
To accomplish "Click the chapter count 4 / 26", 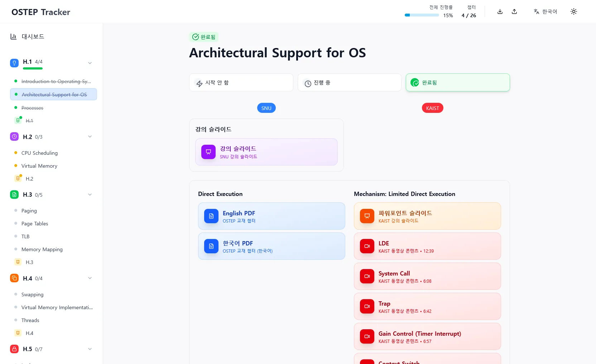I will (469, 15).
